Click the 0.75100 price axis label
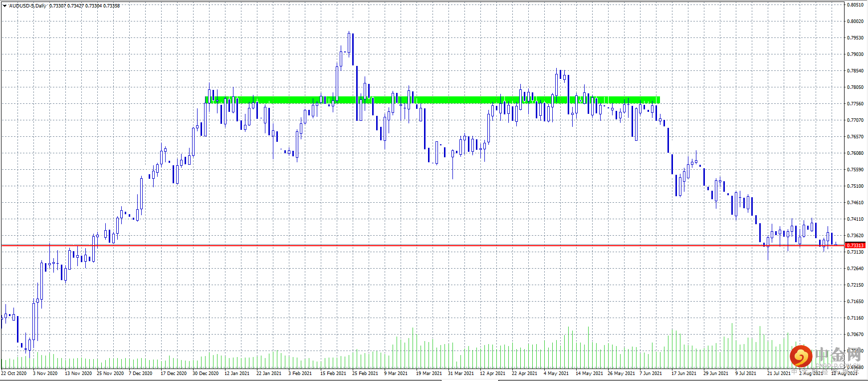Image resolution: width=868 pixels, height=381 pixels. click(855, 186)
